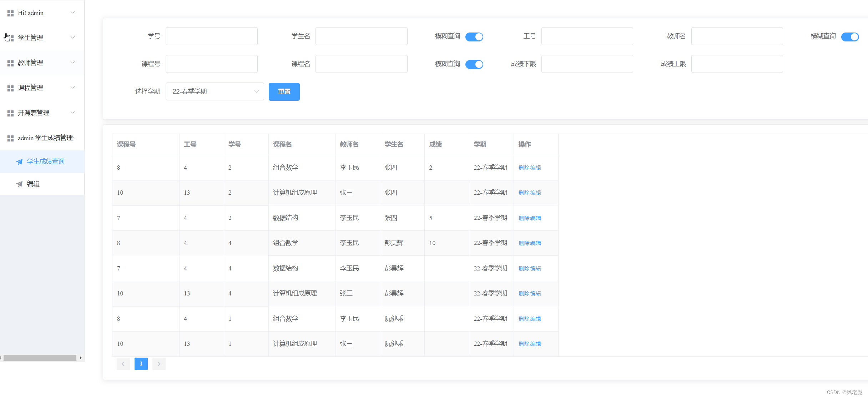The width and height of the screenshot is (868, 398).
Task: Focus the 学号 input field
Action: pyautogui.click(x=212, y=36)
